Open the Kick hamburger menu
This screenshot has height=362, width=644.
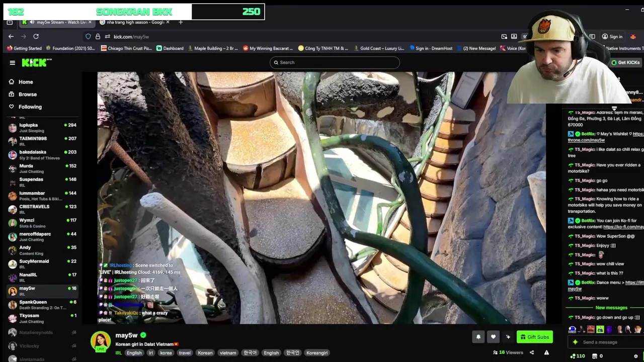click(x=12, y=63)
